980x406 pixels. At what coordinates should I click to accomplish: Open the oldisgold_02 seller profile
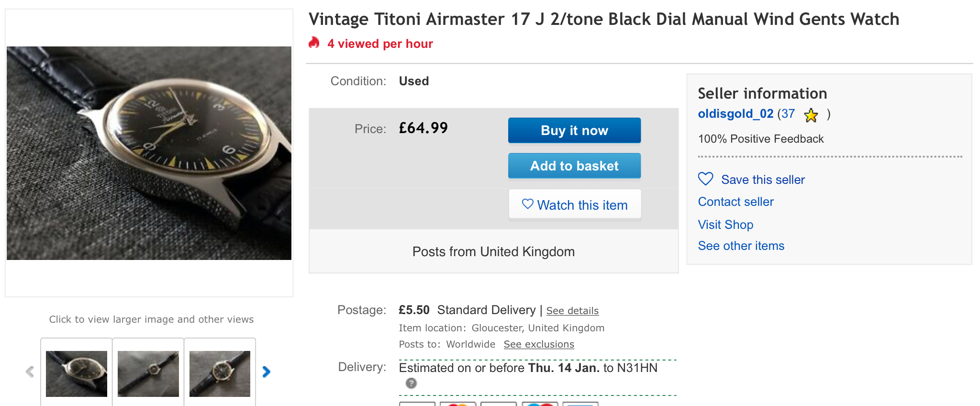tap(735, 114)
